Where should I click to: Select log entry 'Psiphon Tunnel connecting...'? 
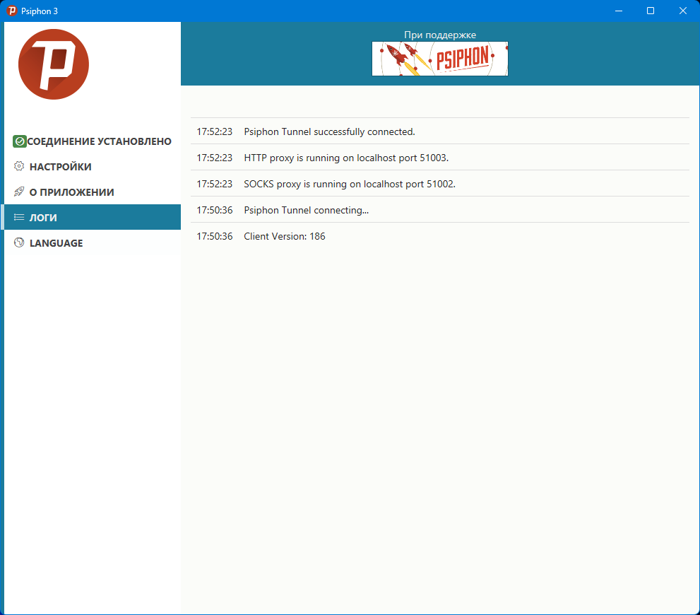click(440, 210)
